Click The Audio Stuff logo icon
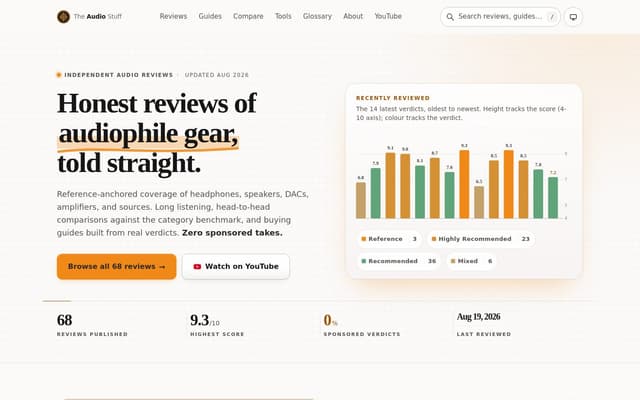640x400 pixels. point(63,17)
